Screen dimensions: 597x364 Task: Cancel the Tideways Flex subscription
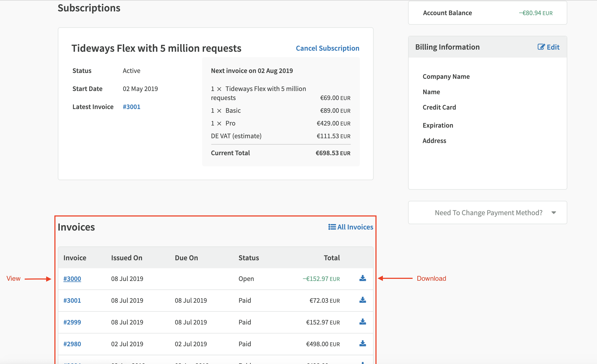pyautogui.click(x=327, y=48)
